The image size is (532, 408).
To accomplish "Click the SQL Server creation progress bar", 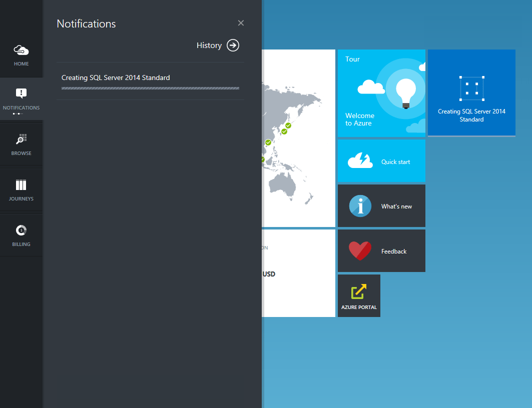I will coord(150,88).
